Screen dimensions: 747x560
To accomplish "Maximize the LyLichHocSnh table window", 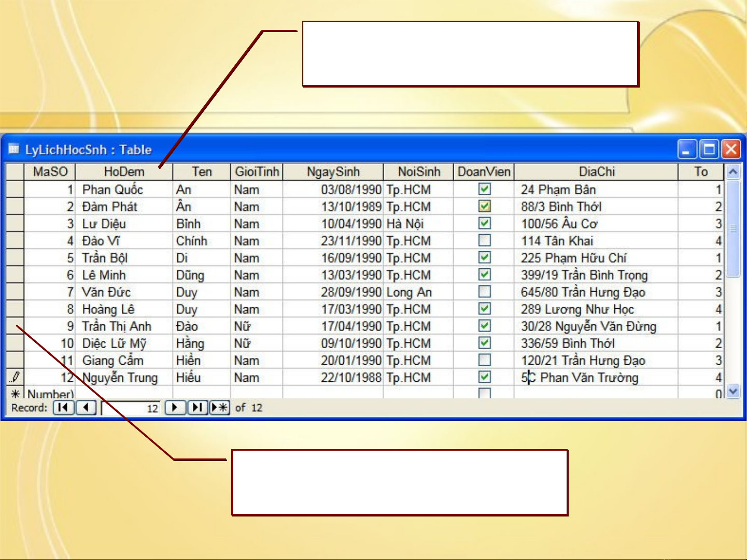I will pos(709,150).
